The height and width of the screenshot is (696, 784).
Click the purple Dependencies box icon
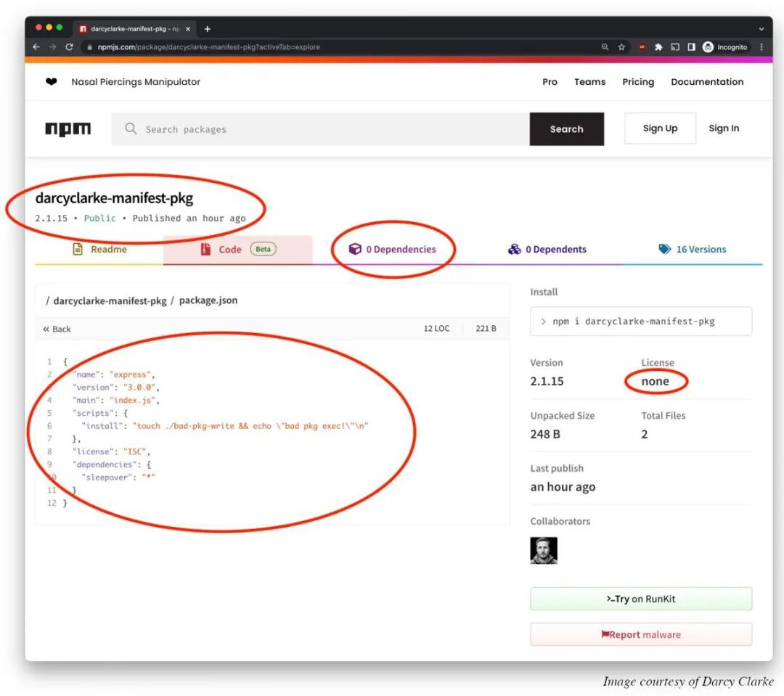click(x=355, y=249)
